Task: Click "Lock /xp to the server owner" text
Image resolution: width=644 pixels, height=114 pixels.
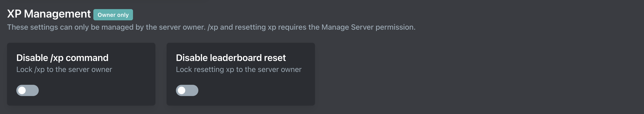Action: (x=64, y=69)
